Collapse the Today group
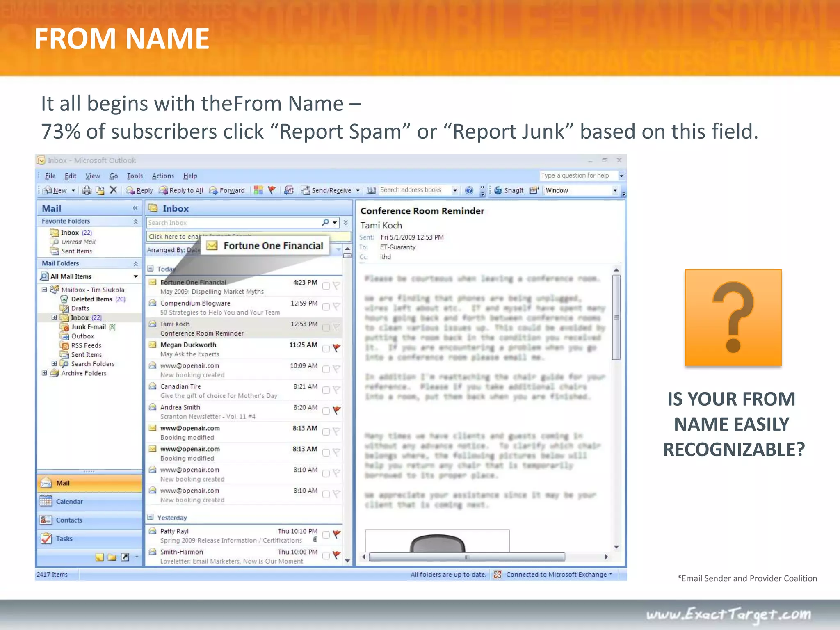This screenshot has width=840, height=630. [x=151, y=269]
